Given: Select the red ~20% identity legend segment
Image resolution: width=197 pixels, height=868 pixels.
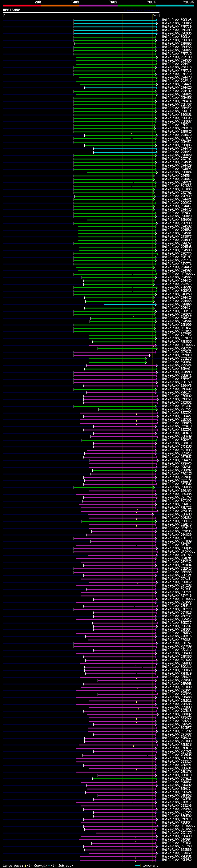Looking at the screenshot, I should pyautogui.click(x=22, y=6).
